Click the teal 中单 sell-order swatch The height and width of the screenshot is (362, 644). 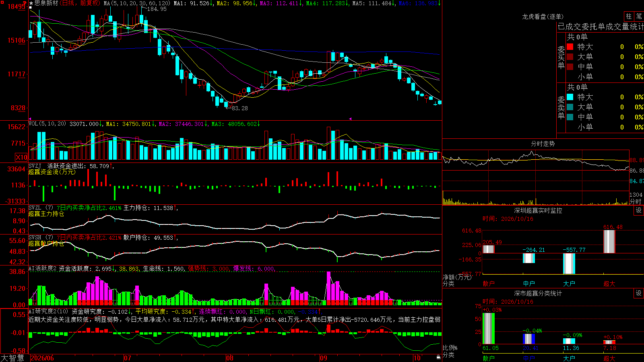570,117
